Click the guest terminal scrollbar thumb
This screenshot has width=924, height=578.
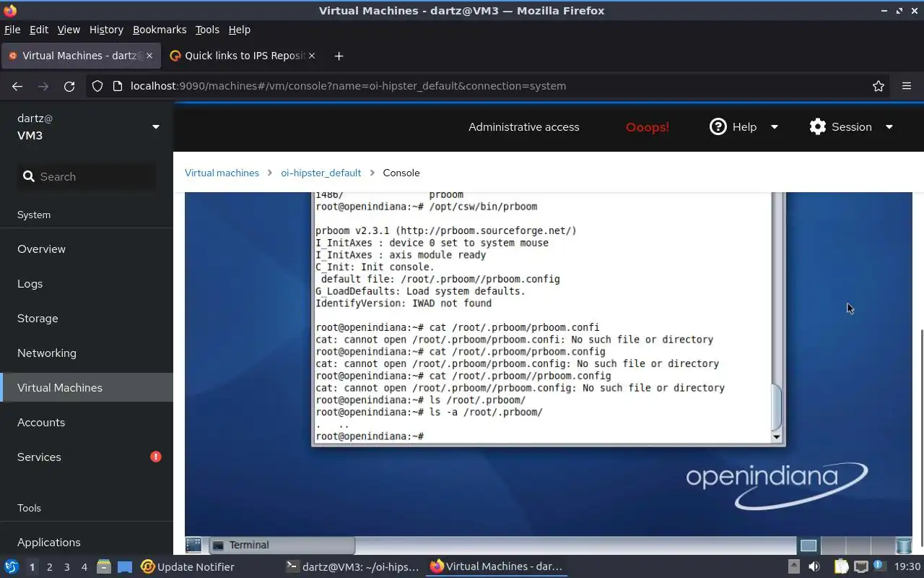777,407
